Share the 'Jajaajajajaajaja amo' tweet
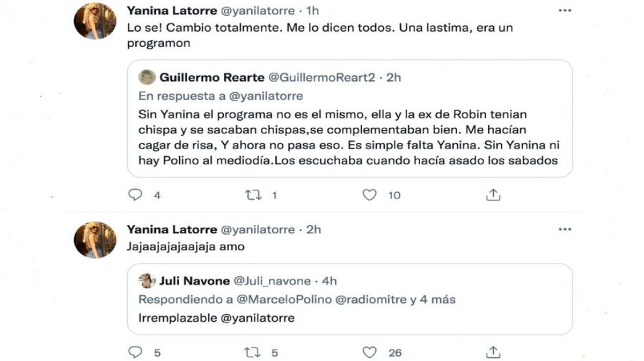Screen dimensions: 644x361 pyautogui.click(x=493, y=352)
